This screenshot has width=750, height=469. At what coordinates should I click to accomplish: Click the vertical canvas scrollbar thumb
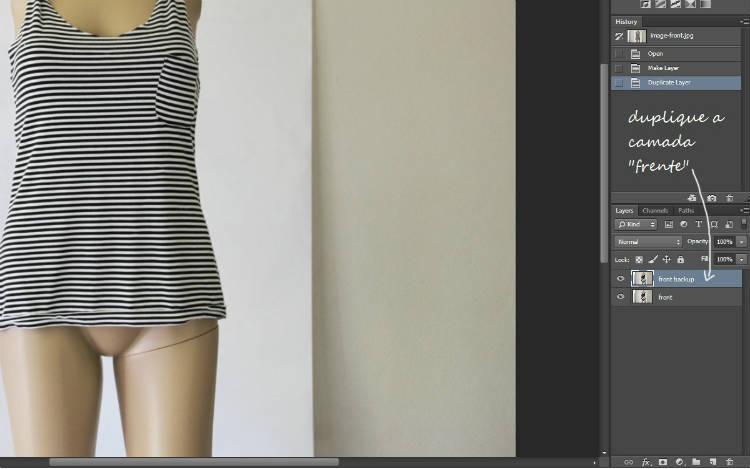coord(604,163)
